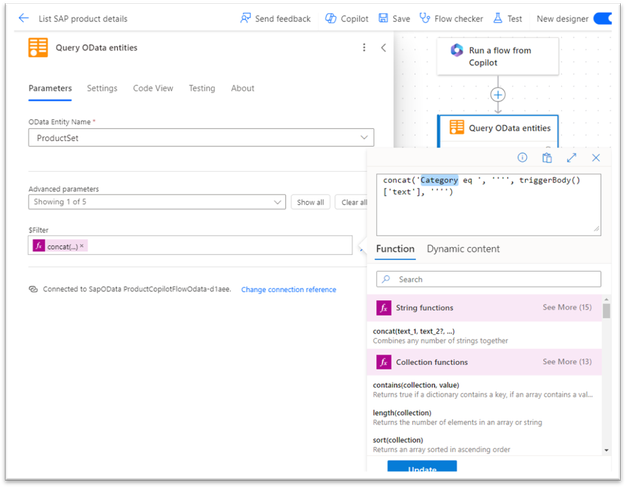Select the Parameters tab

pos(50,88)
